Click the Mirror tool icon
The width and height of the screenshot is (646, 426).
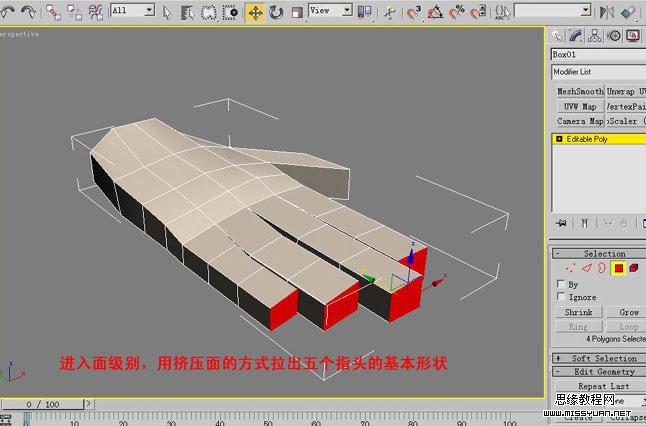(606, 12)
